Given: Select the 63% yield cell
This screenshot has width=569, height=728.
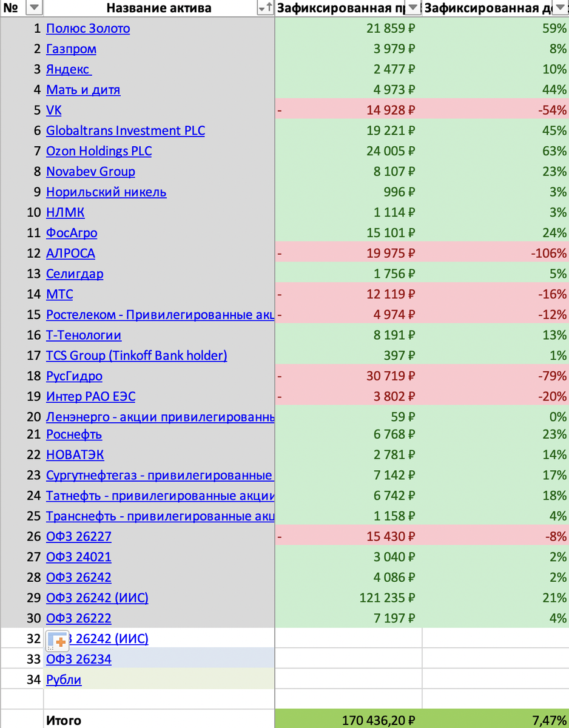Looking at the screenshot, I should [496, 151].
